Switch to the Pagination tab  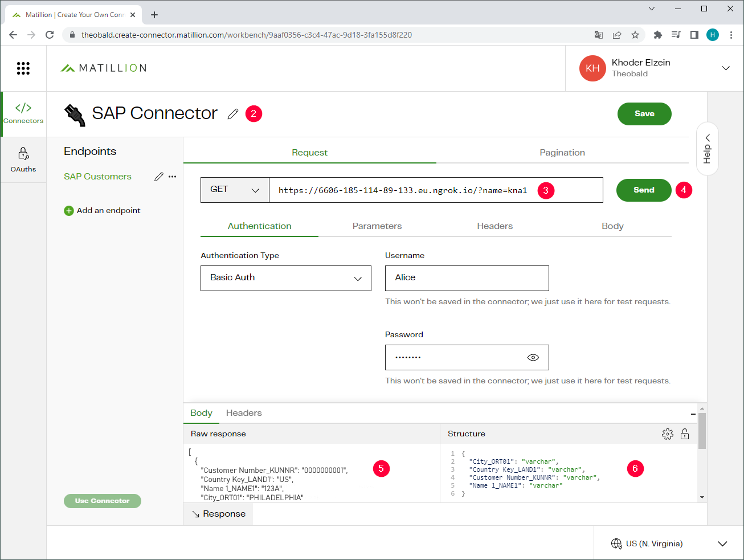point(562,153)
